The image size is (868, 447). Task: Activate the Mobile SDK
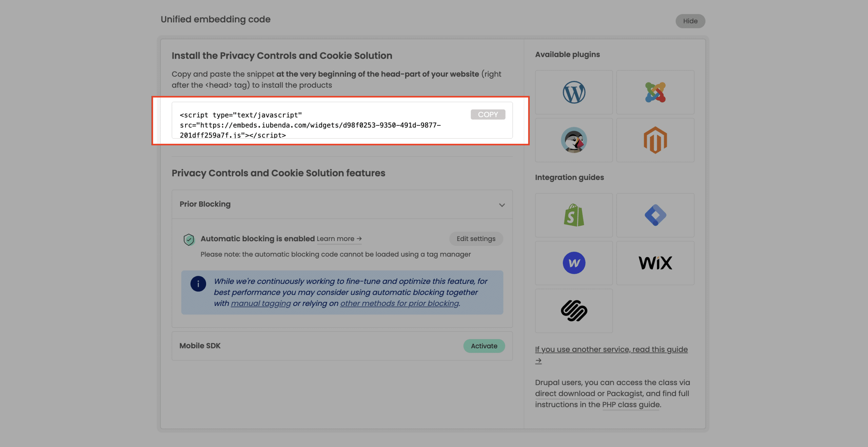click(x=484, y=346)
